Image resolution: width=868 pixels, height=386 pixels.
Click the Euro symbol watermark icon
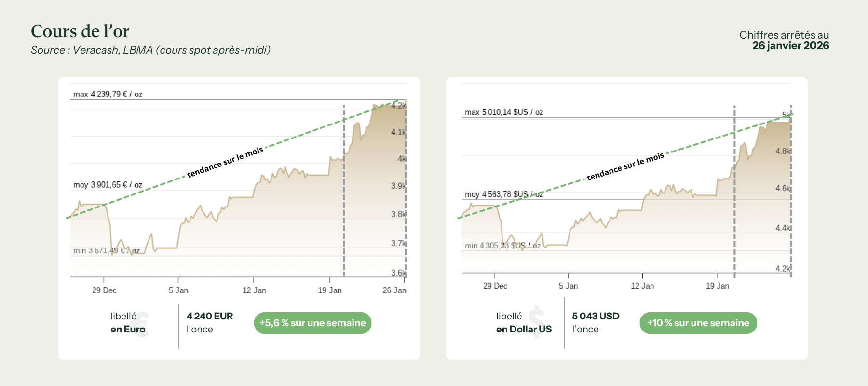tap(142, 324)
